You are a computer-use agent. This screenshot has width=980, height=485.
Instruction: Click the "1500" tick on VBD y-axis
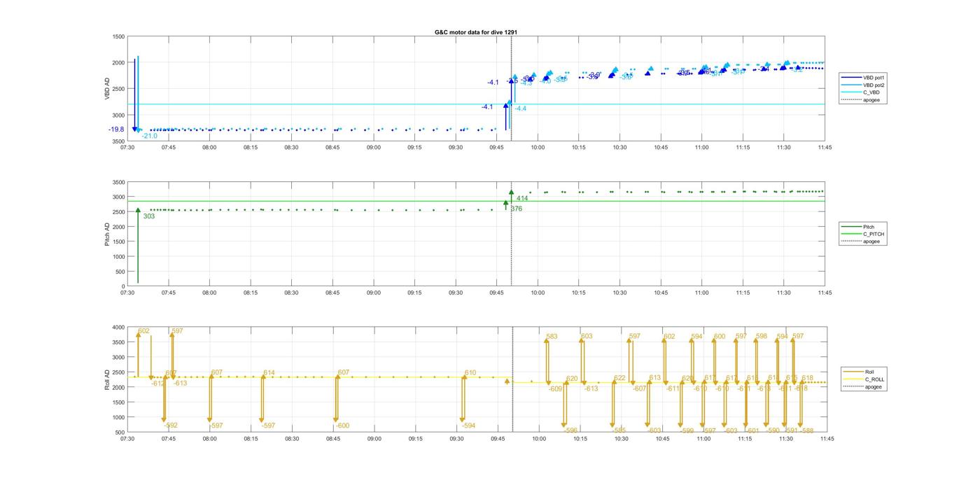click(x=118, y=36)
